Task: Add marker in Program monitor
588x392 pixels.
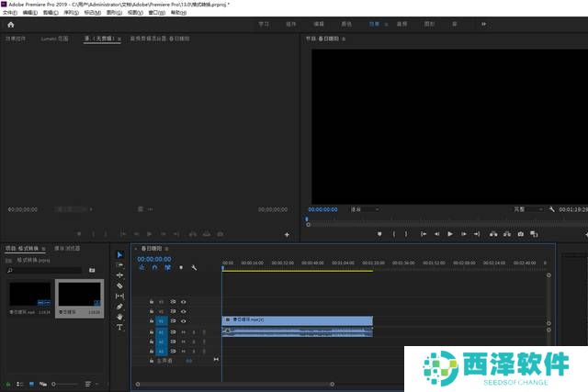Action: coord(379,234)
